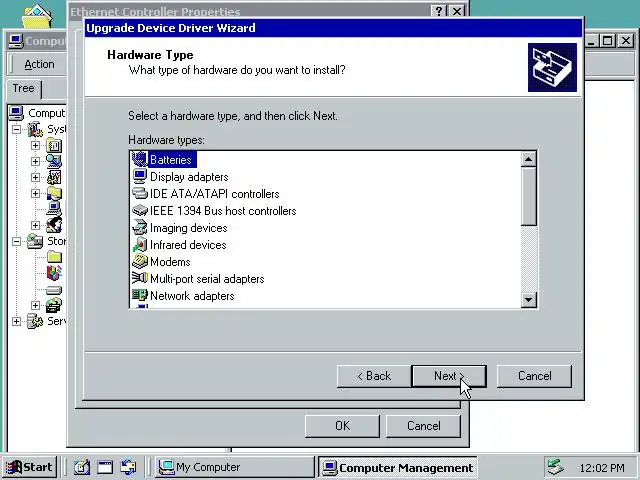Click the Modems telephone icon
The width and height of the screenshot is (640, 480).
coord(140,262)
